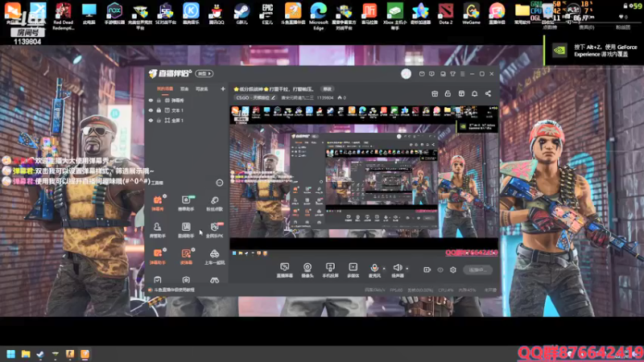644x362 pixels.
Task: Open the Dota 2 desktop shortcut
Action: 446,14
